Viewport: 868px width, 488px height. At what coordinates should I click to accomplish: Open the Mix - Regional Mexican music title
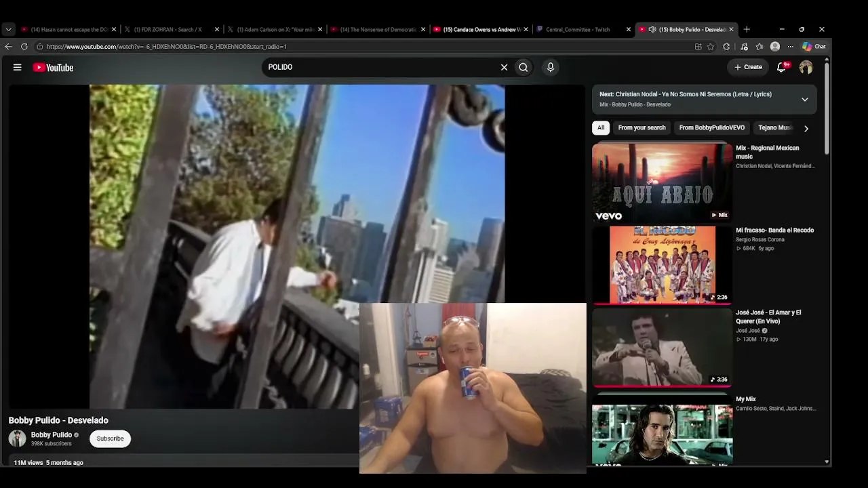click(x=768, y=152)
